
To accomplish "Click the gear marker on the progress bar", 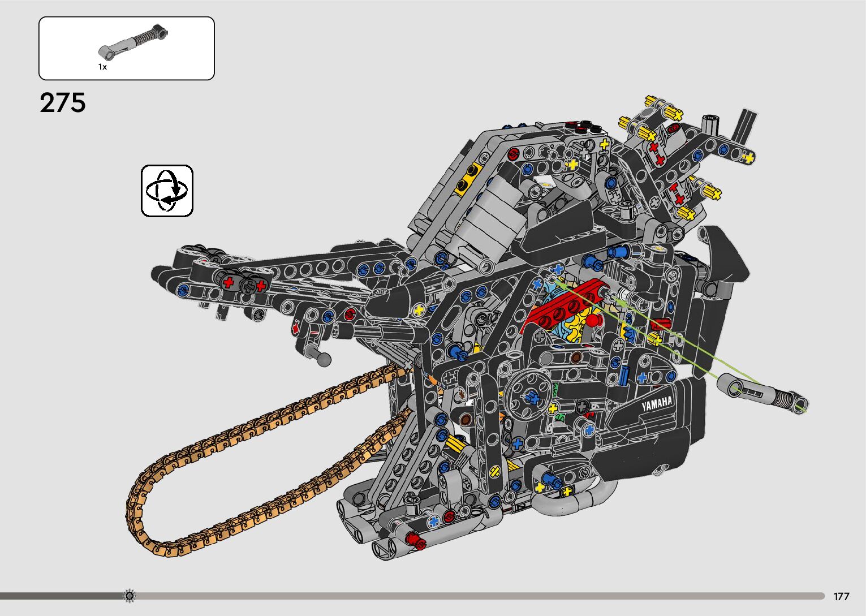I will click(130, 596).
